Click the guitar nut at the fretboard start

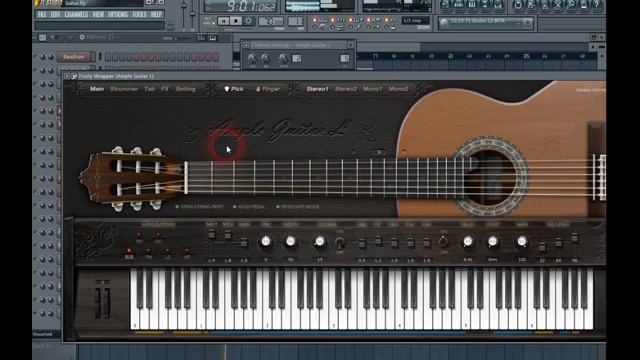[x=186, y=178]
